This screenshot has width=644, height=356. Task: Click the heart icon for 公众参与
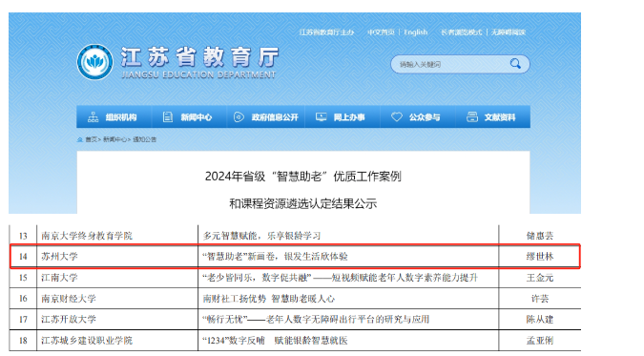[x=396, y=117]
